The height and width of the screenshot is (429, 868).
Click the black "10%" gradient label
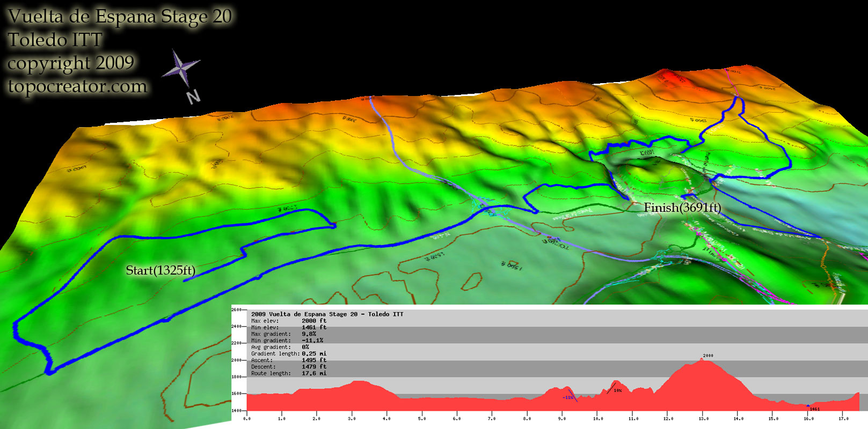pos(618,390)
